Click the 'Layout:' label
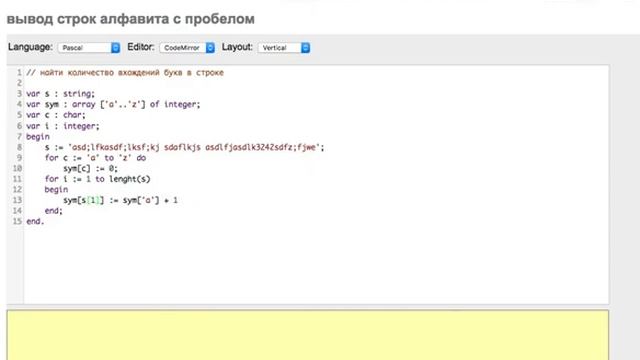This screenshot has width=640, height=360. tap(238, 47)
